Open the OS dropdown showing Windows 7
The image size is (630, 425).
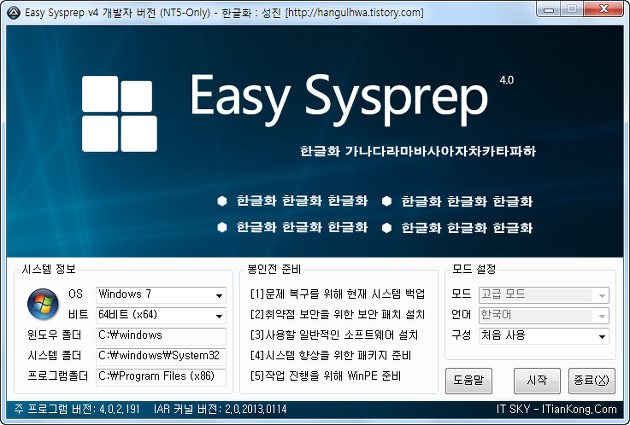pyautogui.click(x=161, y=295)
